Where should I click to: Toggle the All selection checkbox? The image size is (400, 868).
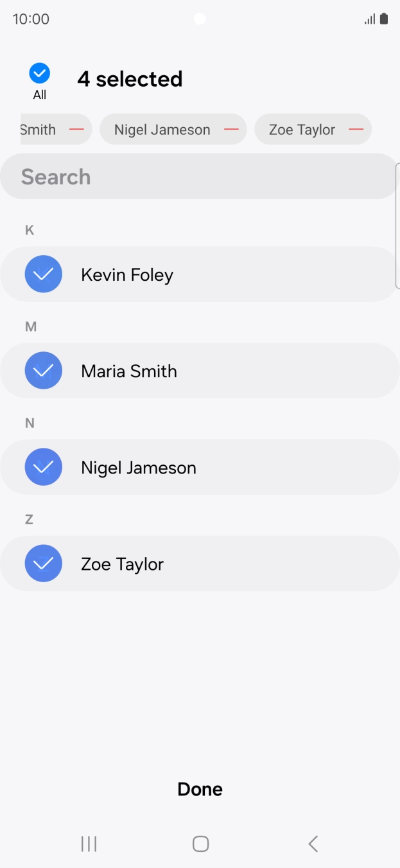point(40,74)
